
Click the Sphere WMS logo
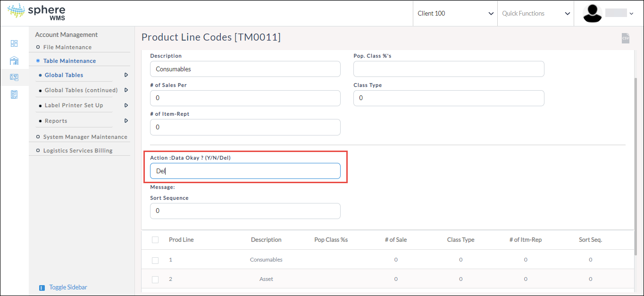(x=36, y=13)
